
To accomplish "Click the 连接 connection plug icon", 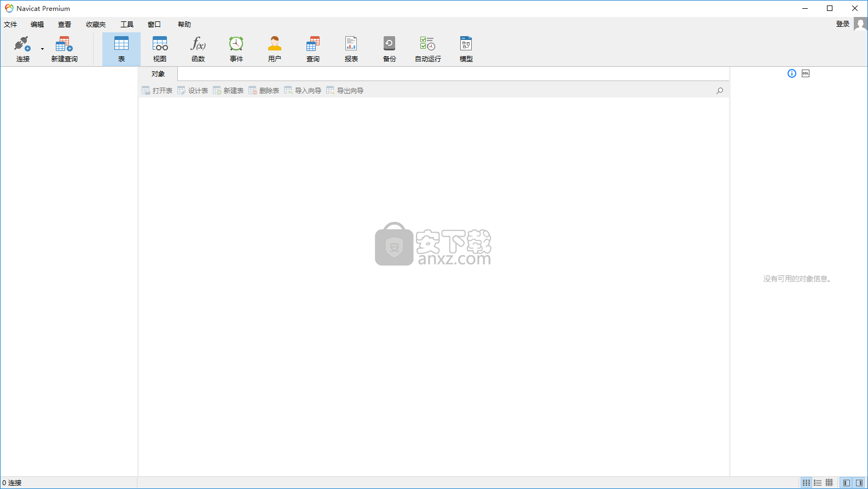I will click(22, 44).
